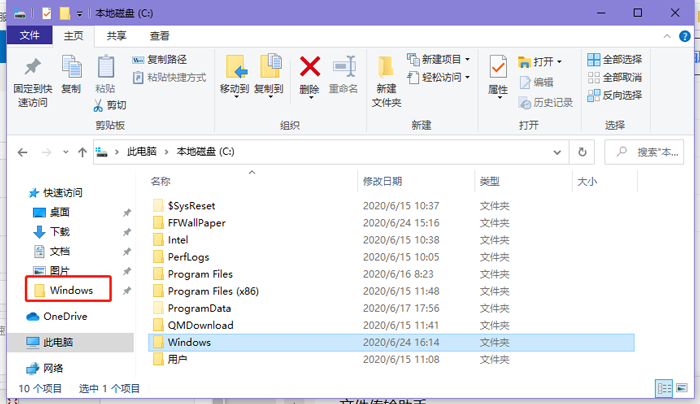Select OneDrive in sidebar
The width and height of the screenshot is (700, 404).
tap(57, 317)
